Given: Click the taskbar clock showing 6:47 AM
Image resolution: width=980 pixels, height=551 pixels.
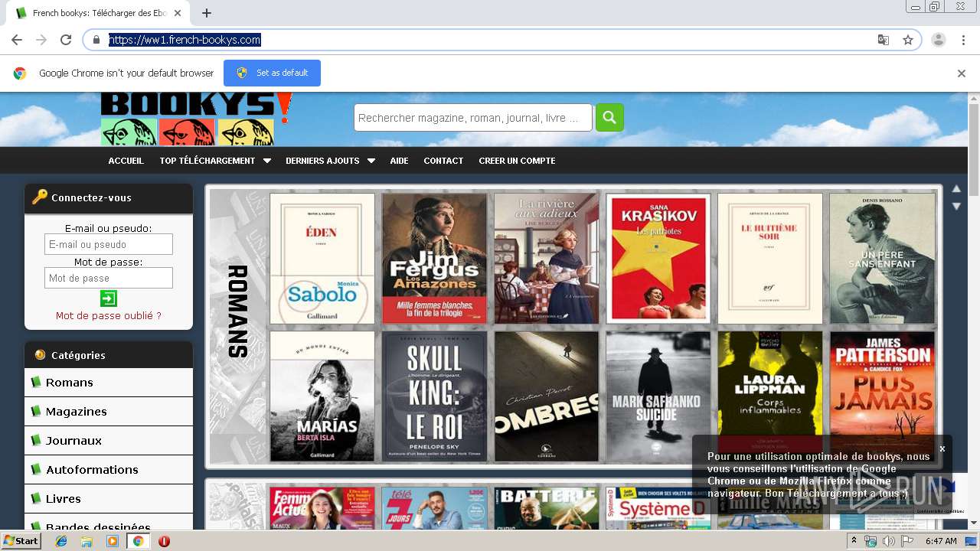Looking at the screenshot, I should (x=940, y=541).
